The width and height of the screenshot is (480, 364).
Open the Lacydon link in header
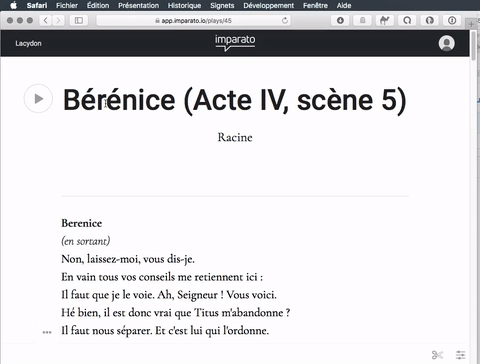(x=28, y=44)
